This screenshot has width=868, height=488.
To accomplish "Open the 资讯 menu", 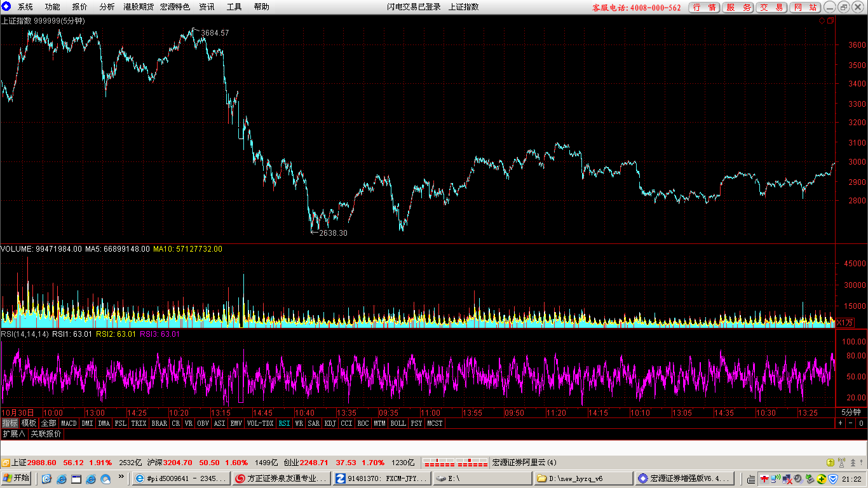I will click(x=207, y=7).
